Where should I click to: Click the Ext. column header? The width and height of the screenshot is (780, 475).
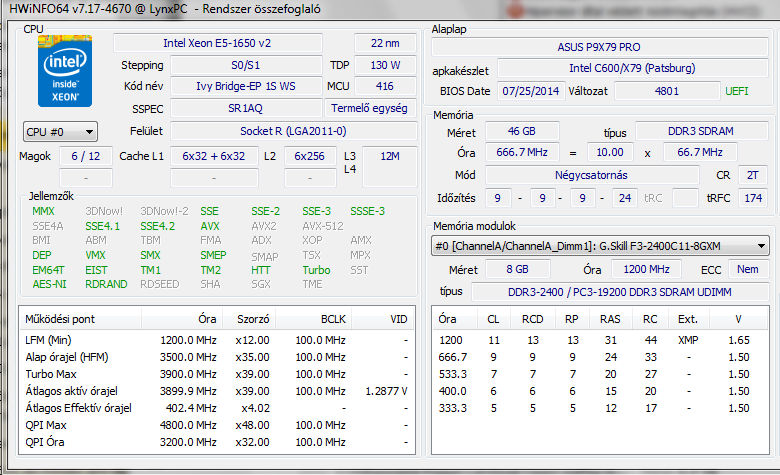coord(687,319)
